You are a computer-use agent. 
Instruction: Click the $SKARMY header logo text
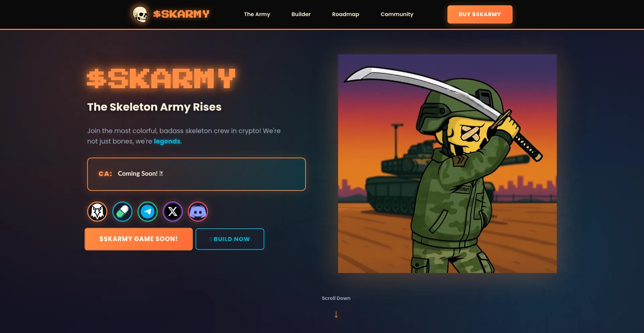(x=181, y=14)
